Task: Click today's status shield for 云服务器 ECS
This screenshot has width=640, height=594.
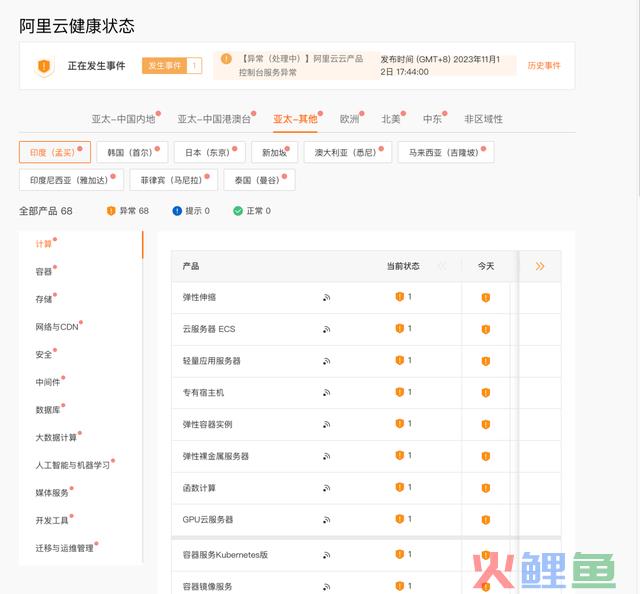Action: pyautogui.click(x=486, y=329)
